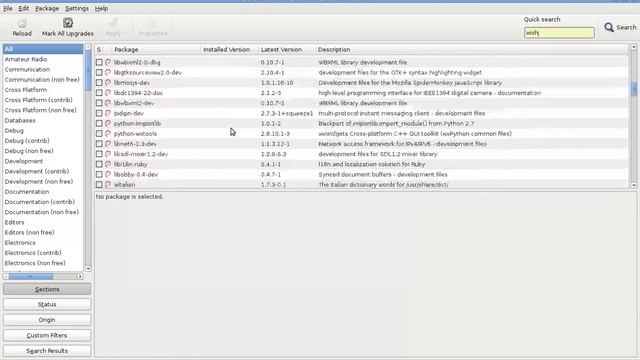Image resolution: width=640 pixels, height=360 pixels.
Task: Sort by Latest Version column header
Action: [287, 49]
